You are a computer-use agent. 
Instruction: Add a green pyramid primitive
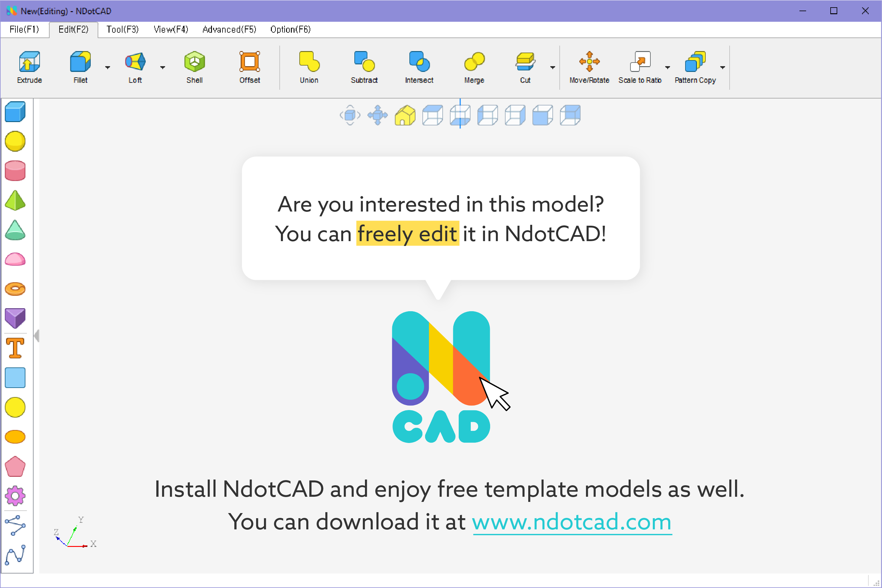pyautogui.click(x=15, y=200)
